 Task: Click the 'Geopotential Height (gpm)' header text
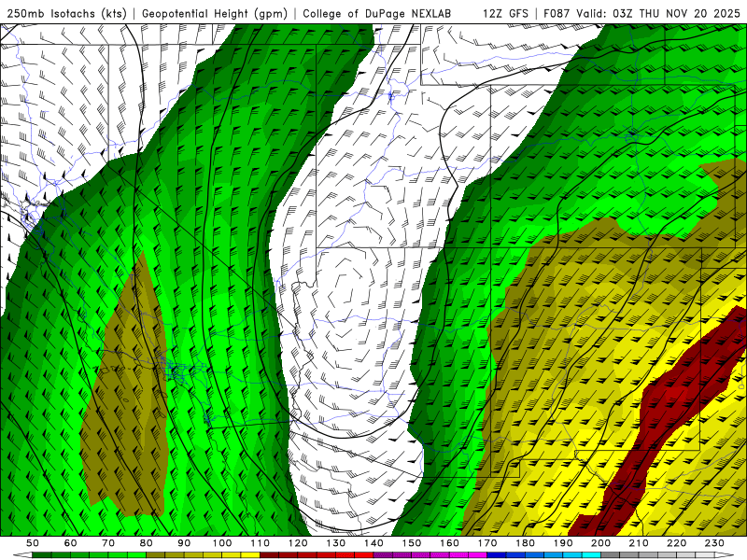click(x=215, y=13)
